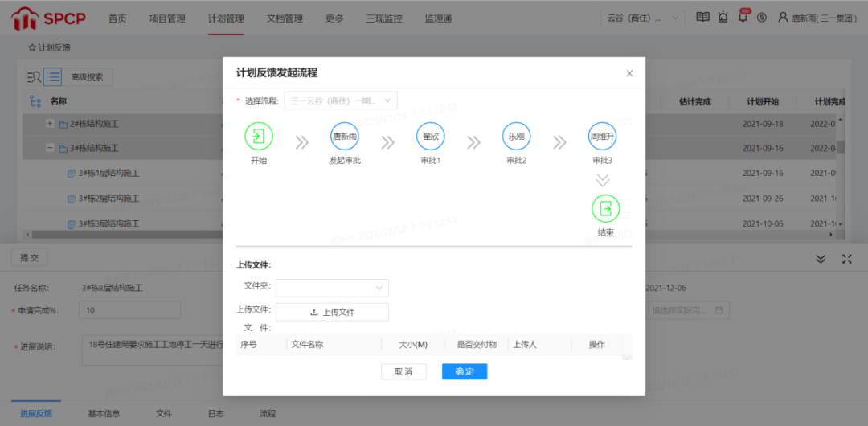The image size is (868, 426).
Task: Open the 文件夹 folder dropdown
Action: [332, 288]
